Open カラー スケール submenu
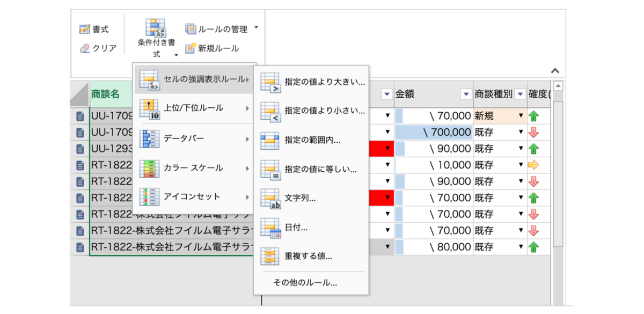 (193, 168)
